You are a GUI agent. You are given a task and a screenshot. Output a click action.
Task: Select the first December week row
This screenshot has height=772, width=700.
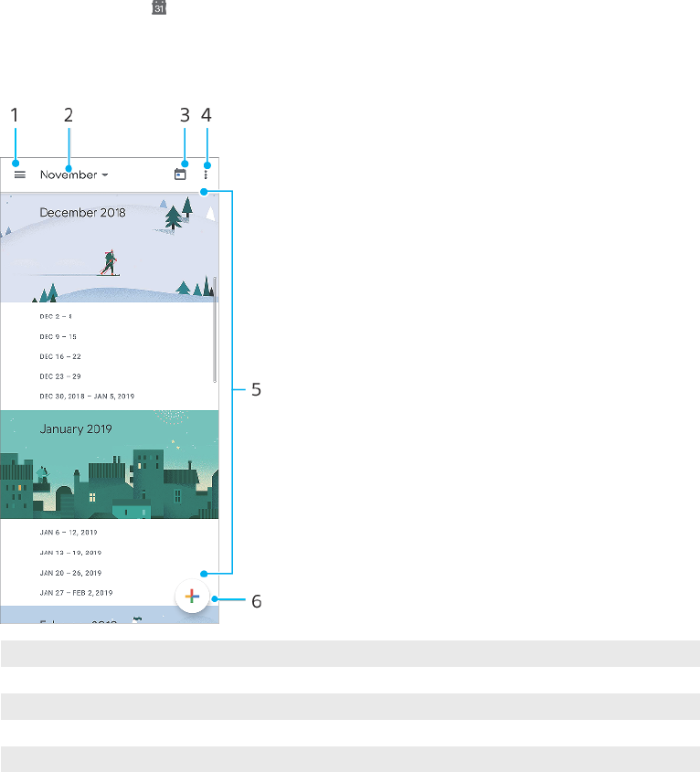(56, 317)
